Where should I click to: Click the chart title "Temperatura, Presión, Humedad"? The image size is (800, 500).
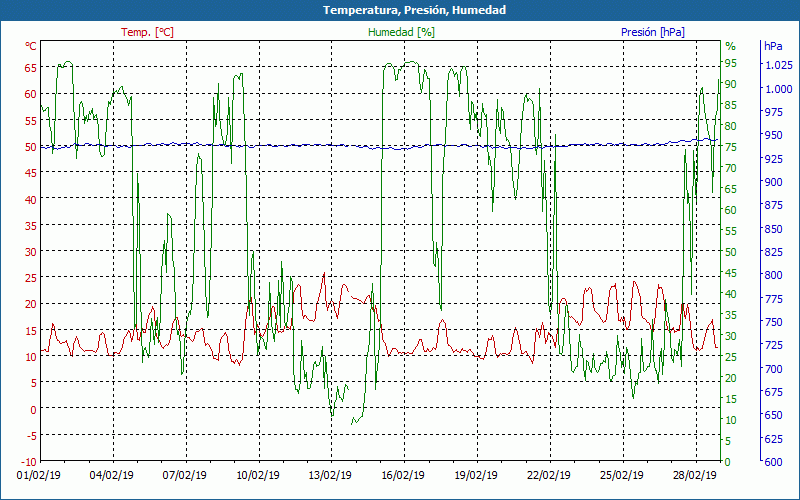pyautogui.click(x=414, y=10)
